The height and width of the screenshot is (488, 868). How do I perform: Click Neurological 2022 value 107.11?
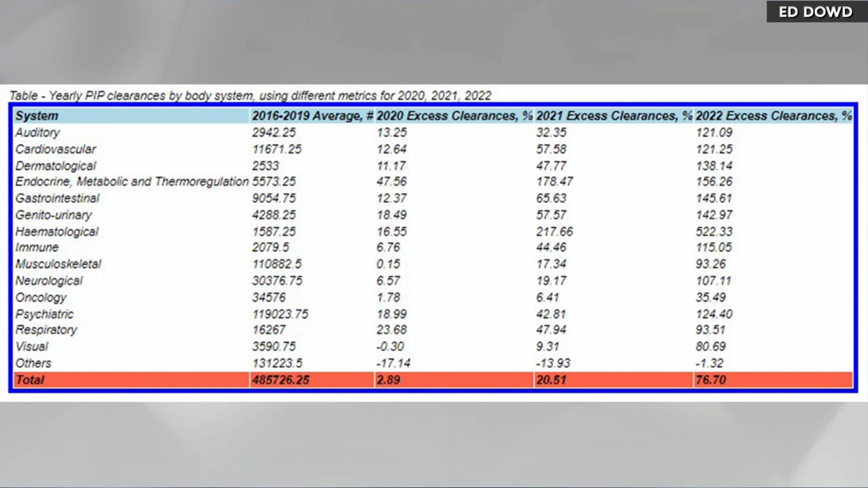click(x=714, y=281)
